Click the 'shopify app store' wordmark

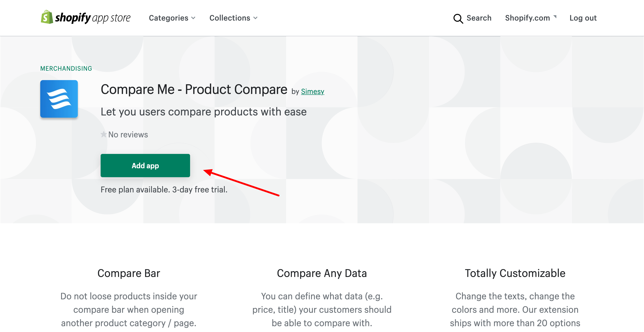click(x=93, y=18)
